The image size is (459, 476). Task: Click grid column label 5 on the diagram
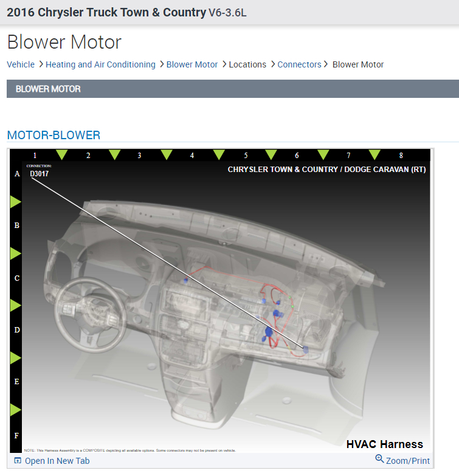pyautogui.click(x=246, y=156)
